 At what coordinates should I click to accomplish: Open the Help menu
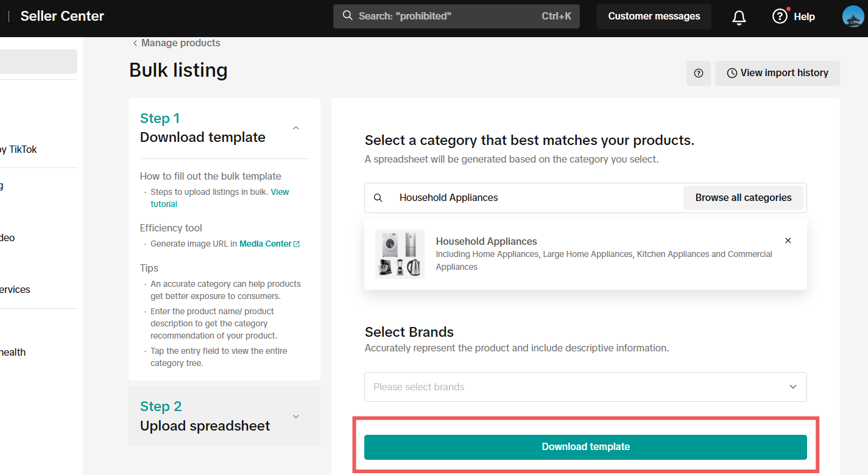pos(793,16)
